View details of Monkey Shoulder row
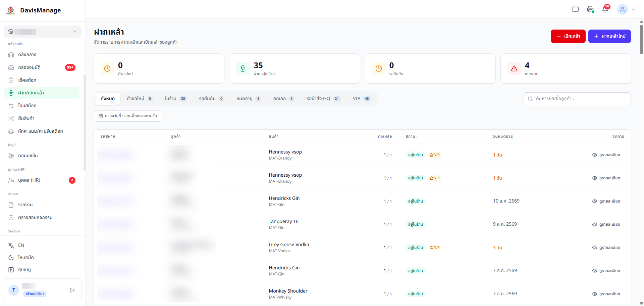Screen dimensions: 644x306 (606, 294)
